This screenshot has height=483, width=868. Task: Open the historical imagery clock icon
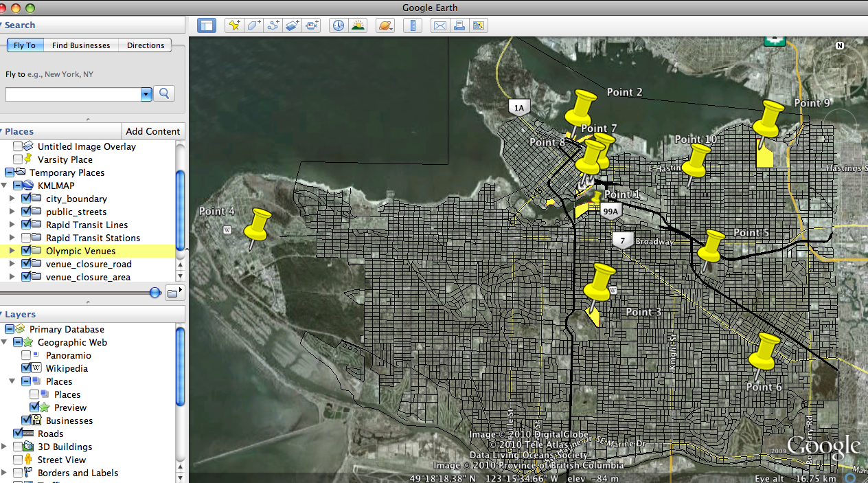[x=339, y=25]
